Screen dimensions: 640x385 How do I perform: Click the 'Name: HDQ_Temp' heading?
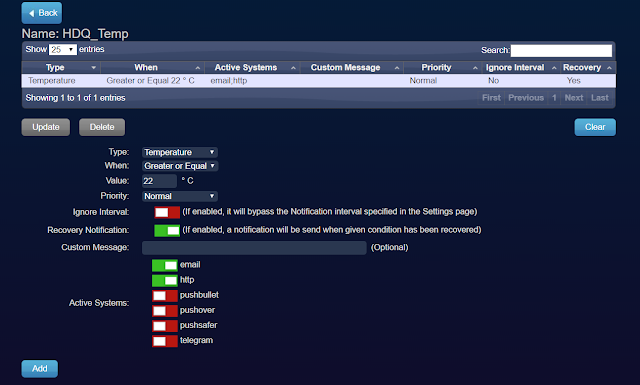point(75,33)
